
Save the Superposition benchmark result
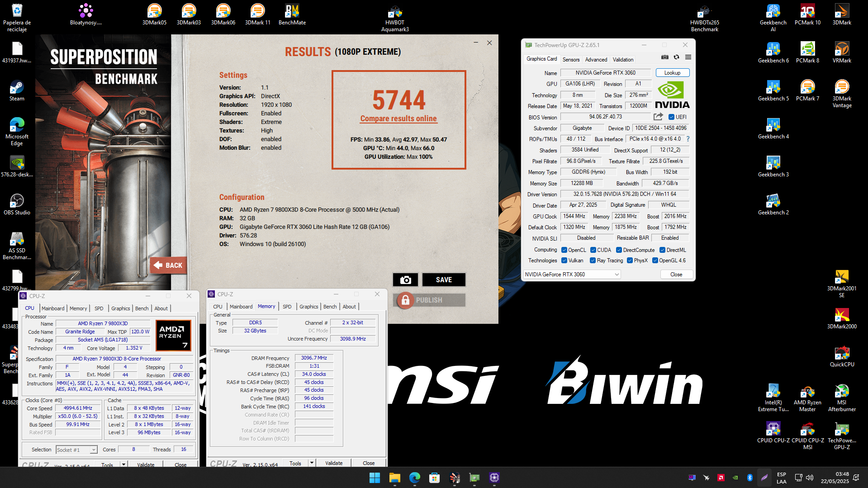tap(444, 280)
